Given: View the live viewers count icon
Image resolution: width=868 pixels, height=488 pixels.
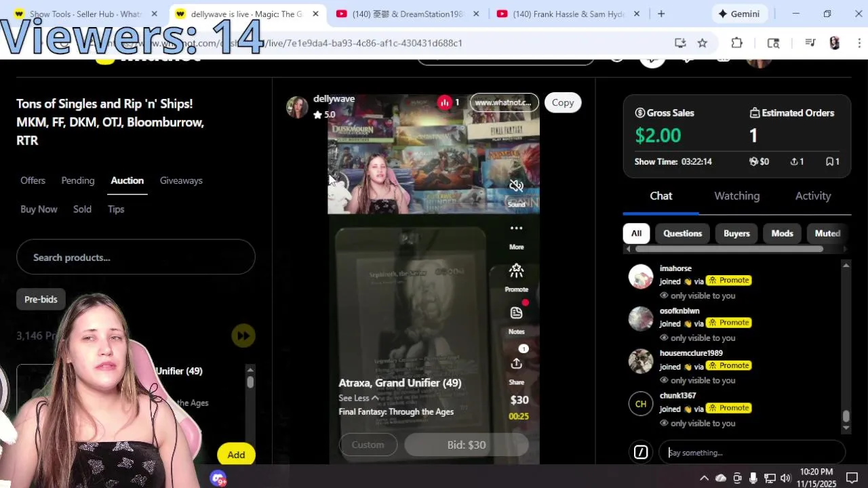Looking at the screenshot, I should point(444,102).
